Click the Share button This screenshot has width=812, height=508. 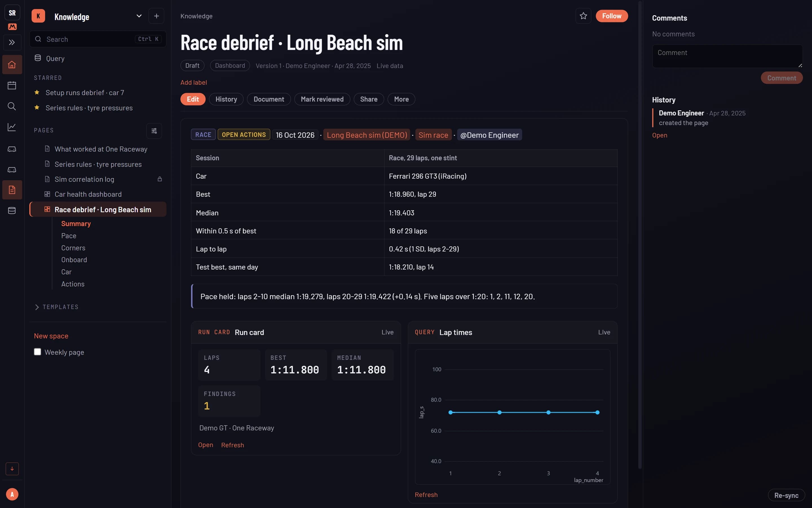click(369, 99)
